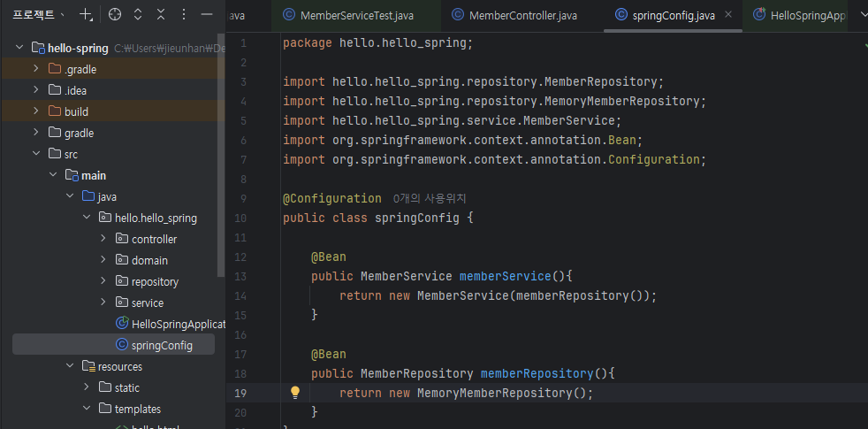Expand the service package
Image resolution: width=868 pixels, height=429 pixels.
tap(103, 303)
